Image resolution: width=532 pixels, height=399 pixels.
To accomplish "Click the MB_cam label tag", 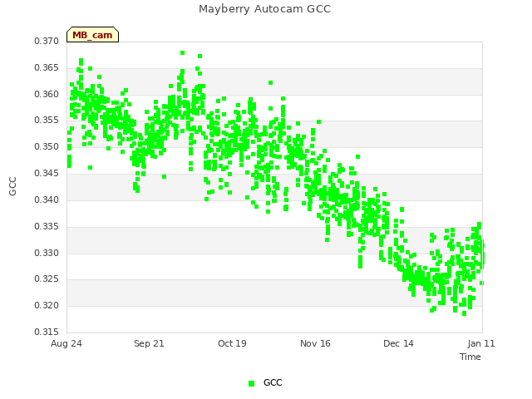I will click(x=92, y=35).
